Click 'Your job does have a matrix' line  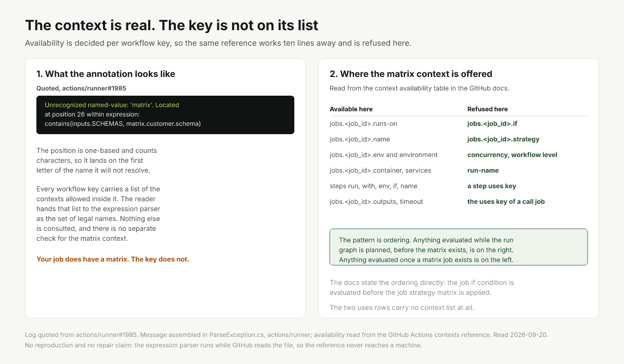click(113, 259)
